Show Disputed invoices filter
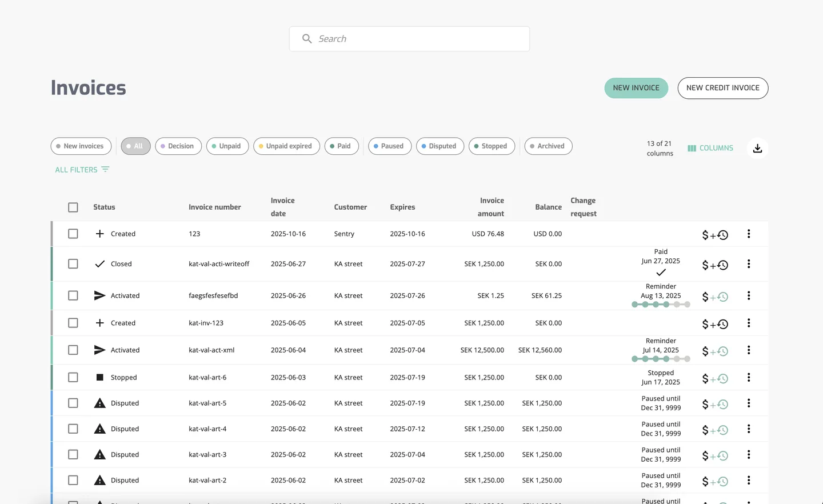Screen dimensions: 823x504 pos(440,146)
